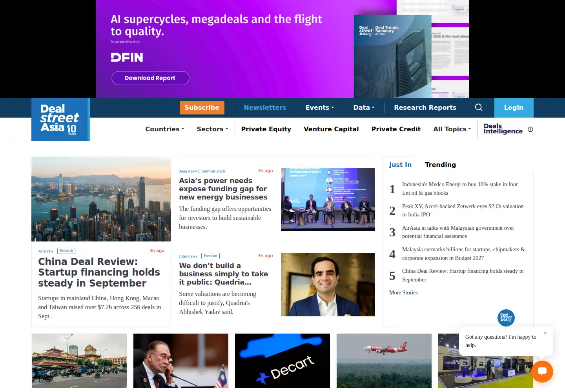Screen dimensions: 565x392
Task: Click the DealStreetAsia chat avatar
Action: tap(506, 318)
